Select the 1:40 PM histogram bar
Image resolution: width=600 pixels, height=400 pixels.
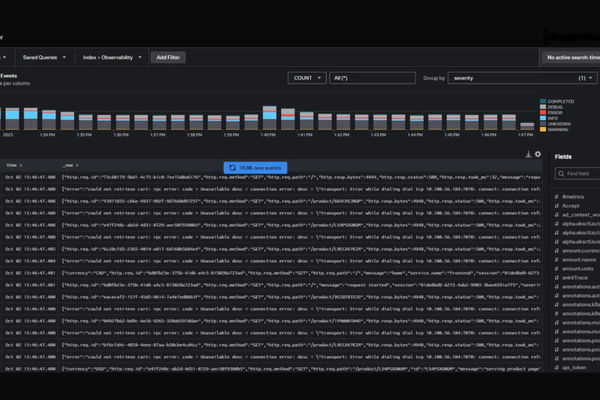[x=270, y=118]
